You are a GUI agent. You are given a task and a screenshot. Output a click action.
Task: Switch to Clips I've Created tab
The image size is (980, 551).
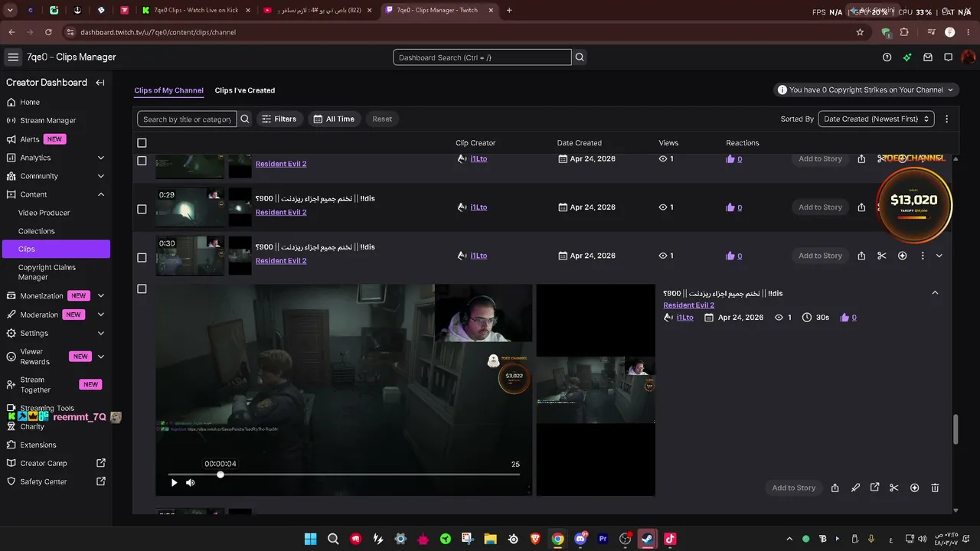click(245, 90)
